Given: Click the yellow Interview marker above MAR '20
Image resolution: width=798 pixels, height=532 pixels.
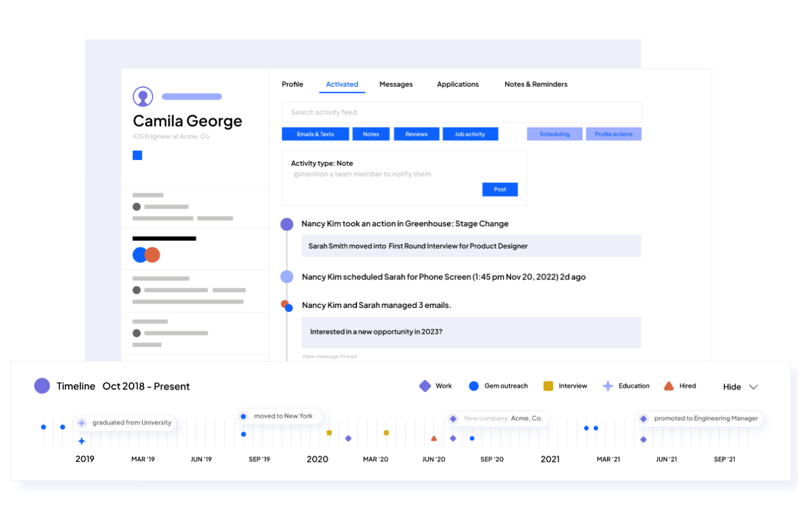Looking at the screenshot, I should pyautogui.click(x=386, y=433).
